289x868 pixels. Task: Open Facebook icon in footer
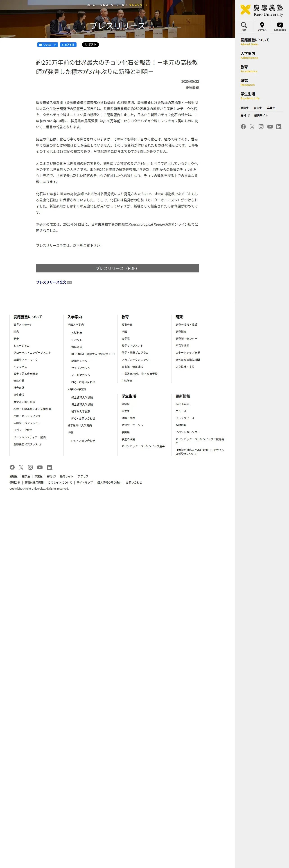[12, 467]
